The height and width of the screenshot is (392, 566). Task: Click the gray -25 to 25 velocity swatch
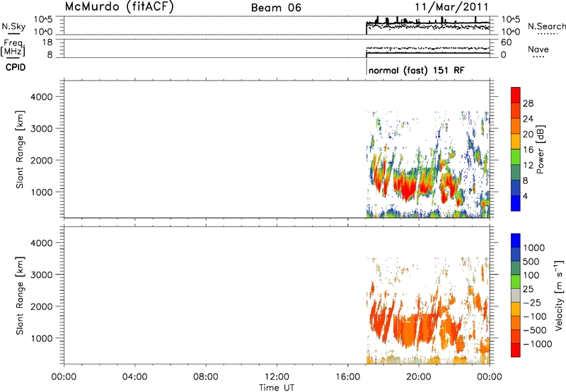(516, 295)
